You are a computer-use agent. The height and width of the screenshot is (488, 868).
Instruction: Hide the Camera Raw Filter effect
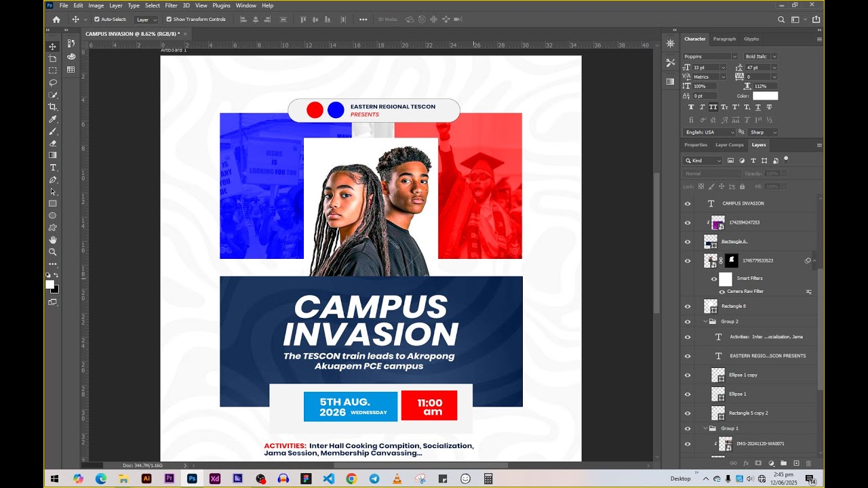coord(722,291)
